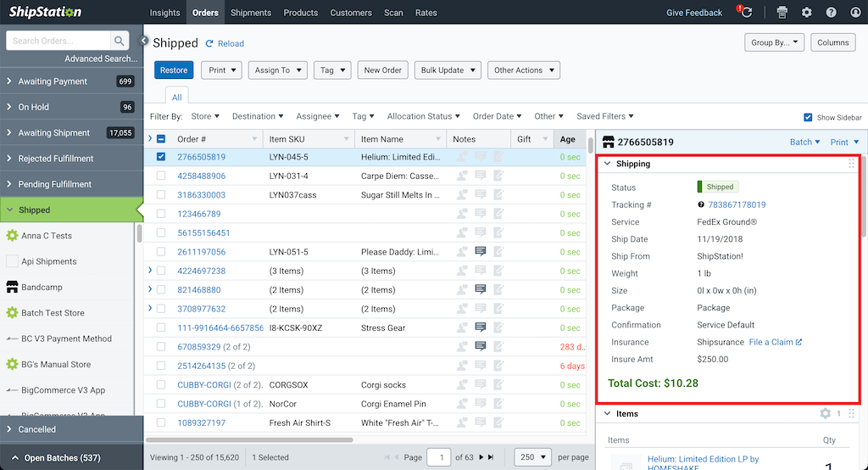
Task: Open tracking number 783867178019 link
Action: tap(737, 204)
